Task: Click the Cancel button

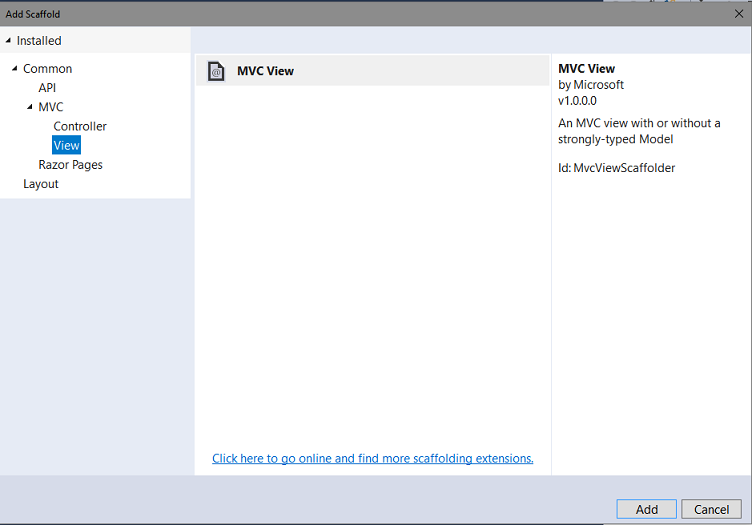Action: pos(711,509)
